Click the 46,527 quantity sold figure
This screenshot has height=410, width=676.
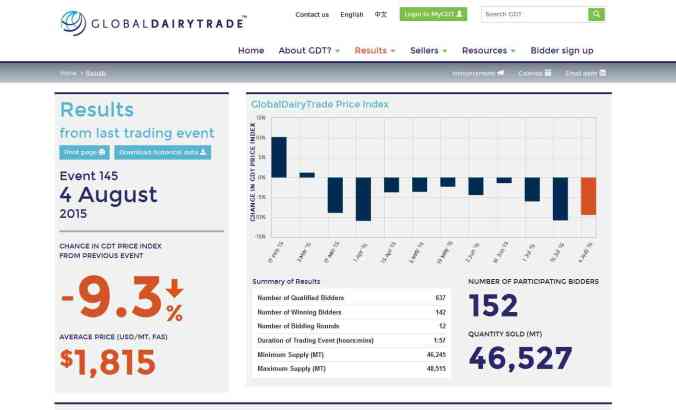[520, 359]
